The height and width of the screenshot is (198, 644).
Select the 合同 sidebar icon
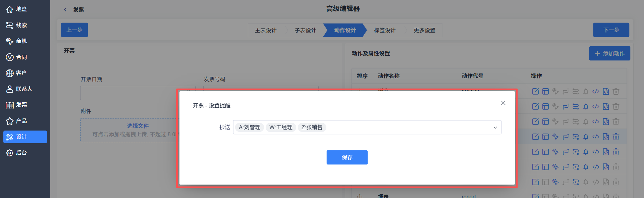tap(10, 57)
